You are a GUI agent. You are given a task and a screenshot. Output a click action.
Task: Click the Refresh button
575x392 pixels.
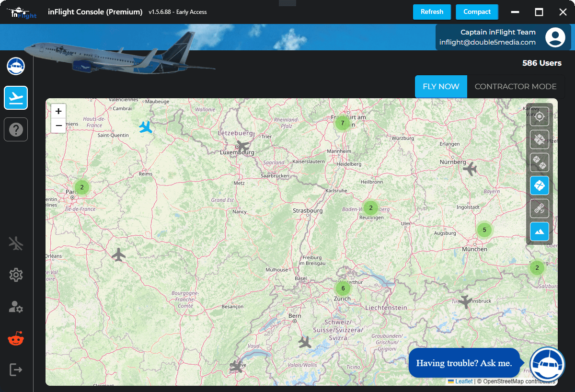pos(432,12)
